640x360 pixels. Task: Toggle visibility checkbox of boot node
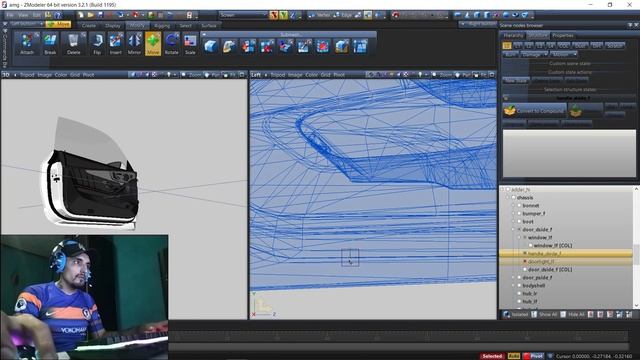click(519, 222)
